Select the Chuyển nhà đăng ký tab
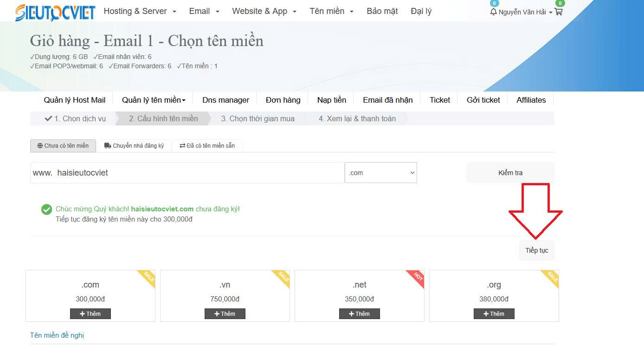Screen dimensions: 644x353 pos(134,146)
